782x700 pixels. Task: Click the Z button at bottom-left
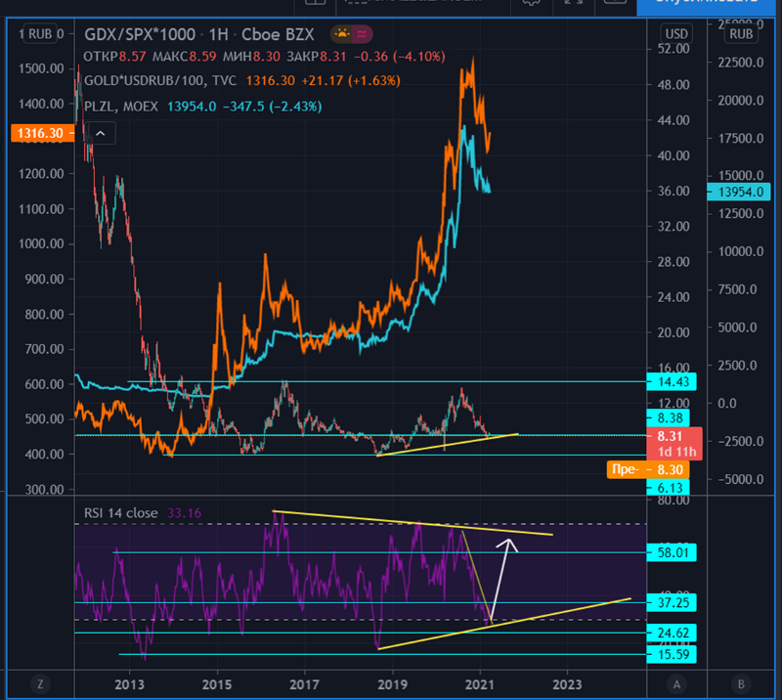pyautogui.click(x=40, y=683)
